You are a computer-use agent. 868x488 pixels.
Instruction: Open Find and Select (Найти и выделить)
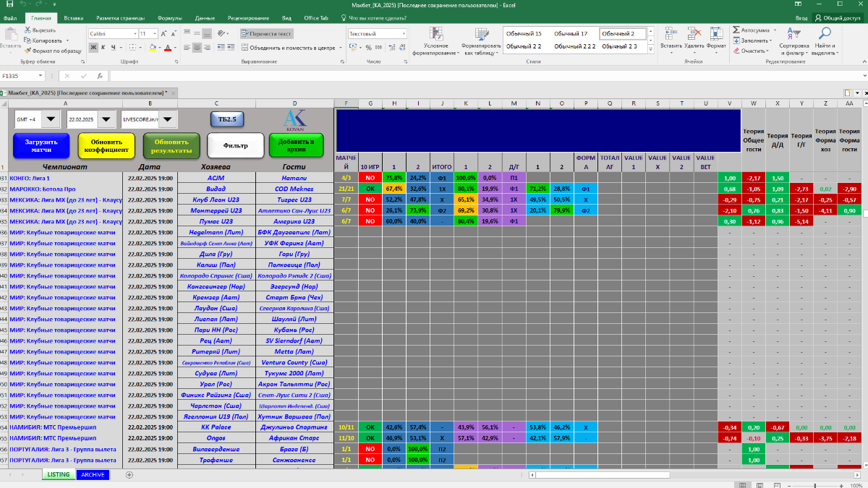pyautogui.click(x=824, y=41)
